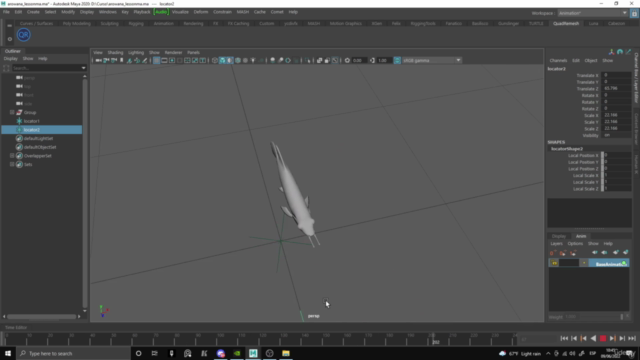Screen dimensions: 640x360
Task: Open the Workspace Animation dropdown
Action: 592,13
